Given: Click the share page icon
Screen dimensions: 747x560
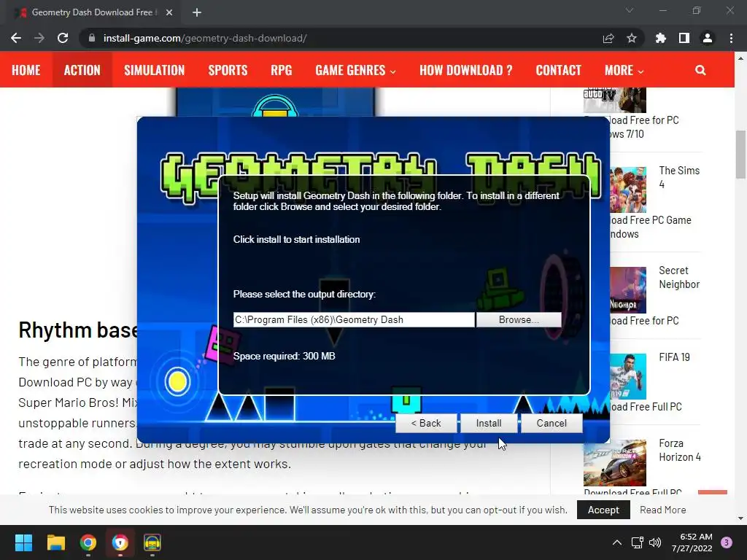Looking at the screenshot, I should [608, 38].
